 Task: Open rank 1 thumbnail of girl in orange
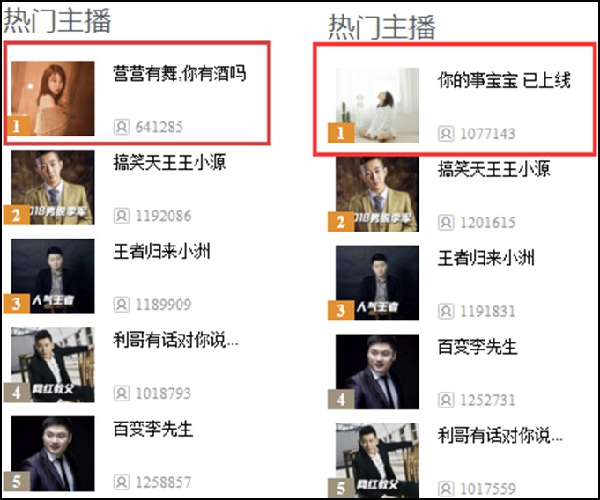tap(53, 98)
